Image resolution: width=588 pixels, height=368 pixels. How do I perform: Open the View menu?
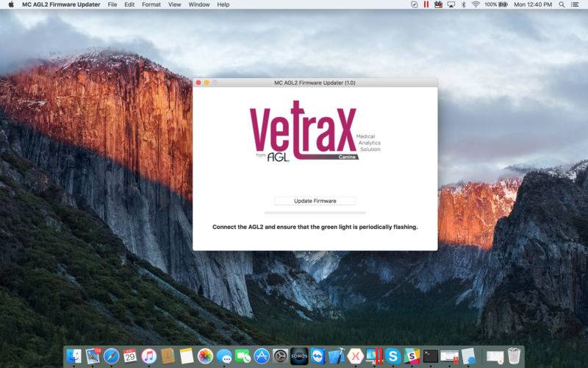click(x=174, y=4)
